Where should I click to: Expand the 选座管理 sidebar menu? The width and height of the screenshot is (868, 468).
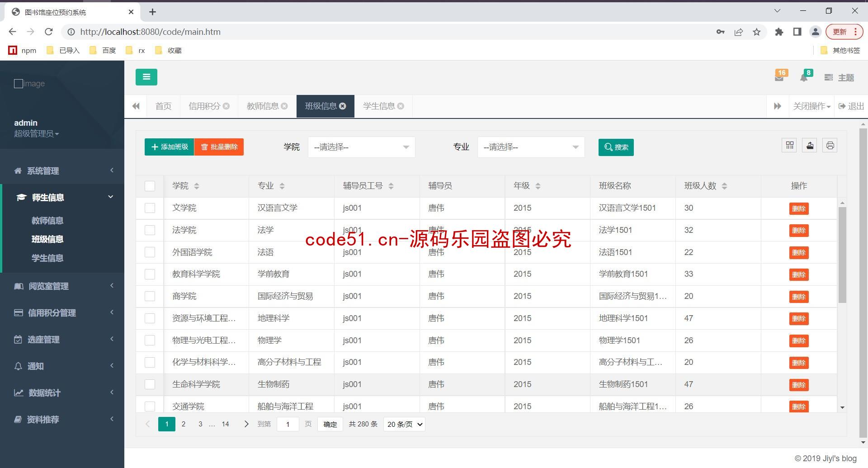pyautogui.click(x=62, y=339)
